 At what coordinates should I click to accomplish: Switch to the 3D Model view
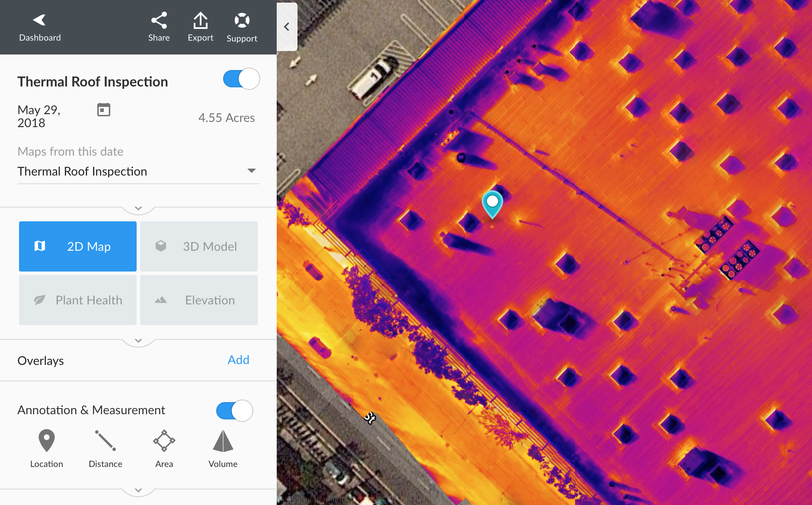coord(198,246)
